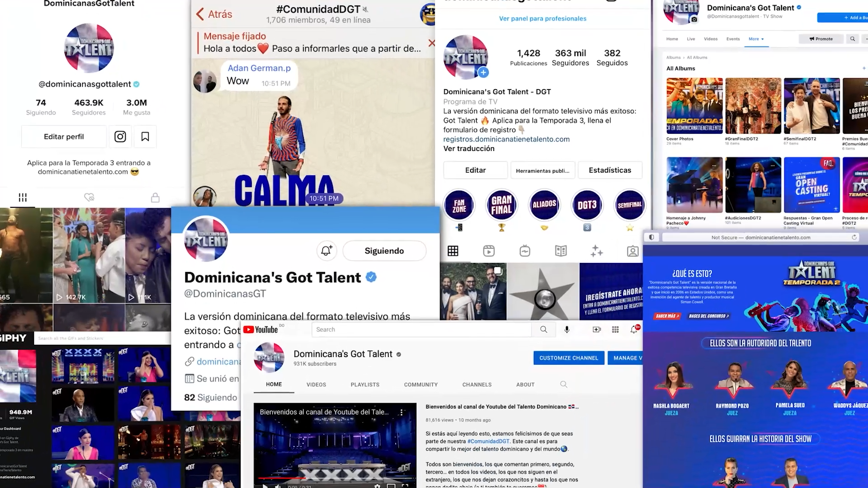This screenshot has width=868, height=488.
Task: Switch to TikTok private videos lock tab
Action: click(x=155, y=197)
